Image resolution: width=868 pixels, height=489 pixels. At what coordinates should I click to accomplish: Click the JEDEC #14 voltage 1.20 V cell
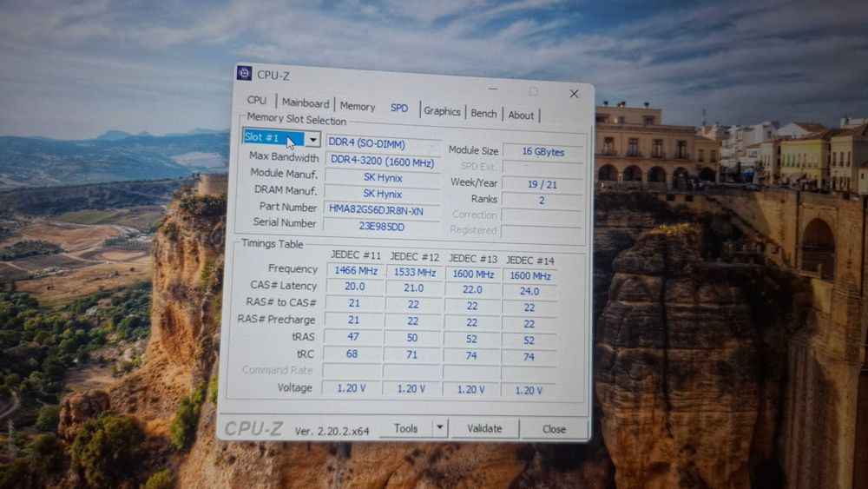(529, 390)
